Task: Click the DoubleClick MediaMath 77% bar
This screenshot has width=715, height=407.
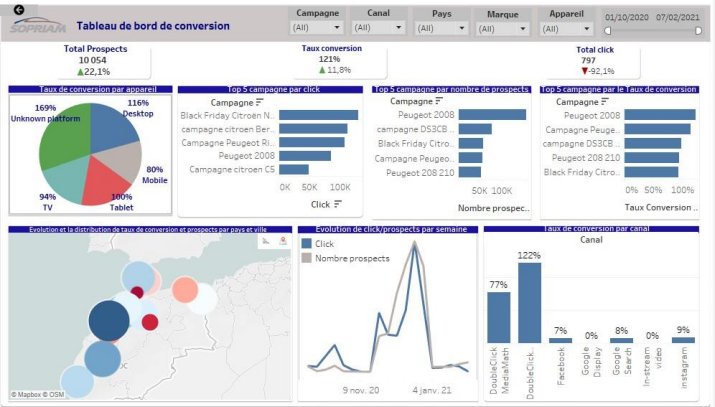Action: 499,317
